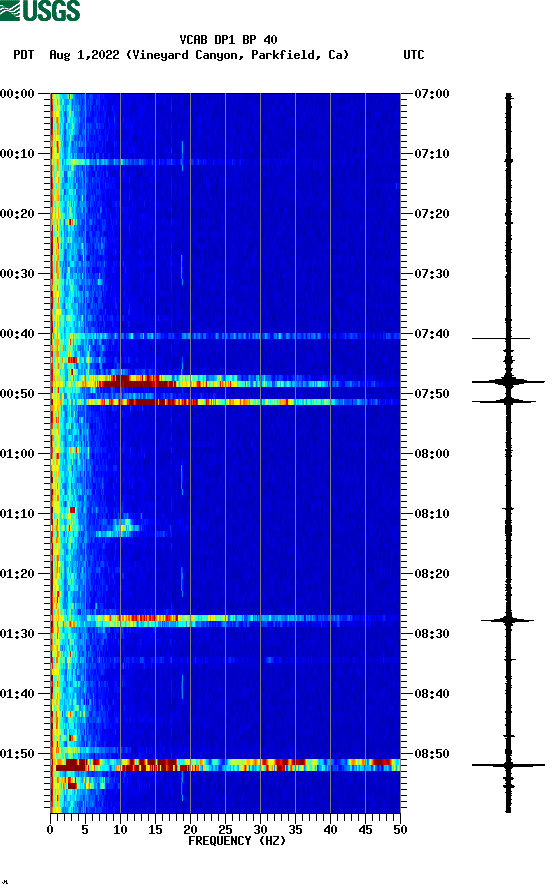Image resolution: width=552 pixels, height=893 pixels.
Task: Click the broadband red event band near 00:48
Action: point(226,381)
